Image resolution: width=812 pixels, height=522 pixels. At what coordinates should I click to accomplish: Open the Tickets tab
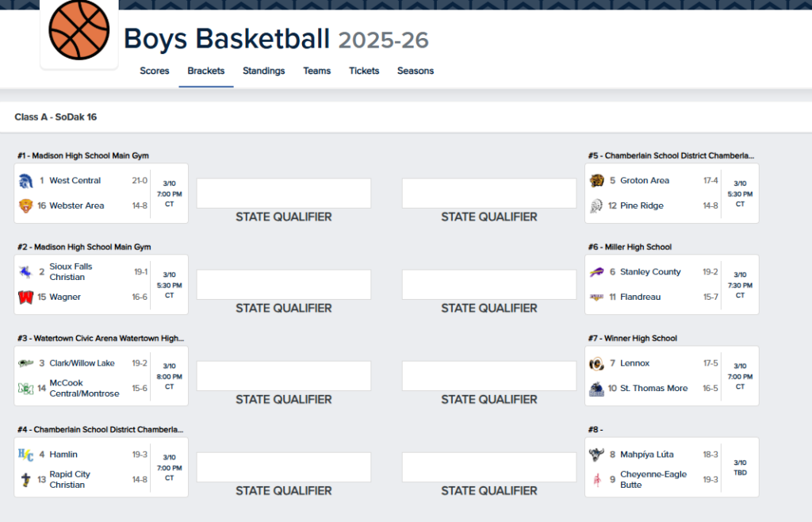pyautogui.click(x=364, y=71)
